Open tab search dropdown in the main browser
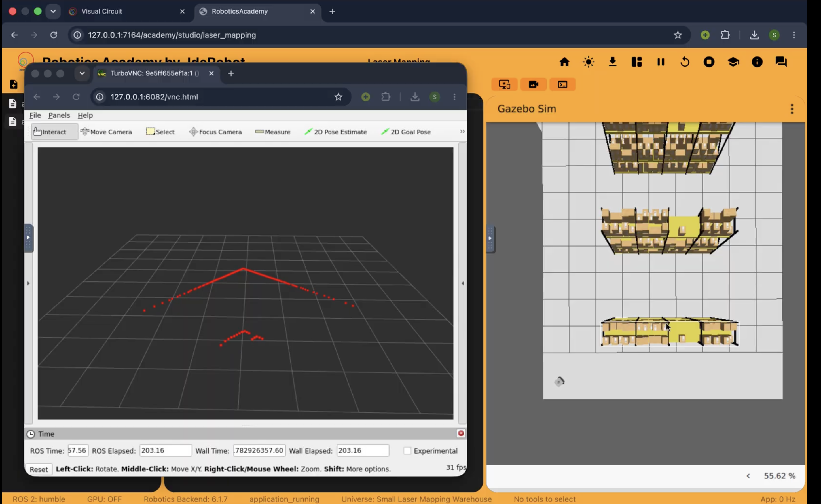Image resolution: width=821 pixels, height=504 pixels. (x=53, y=11)
